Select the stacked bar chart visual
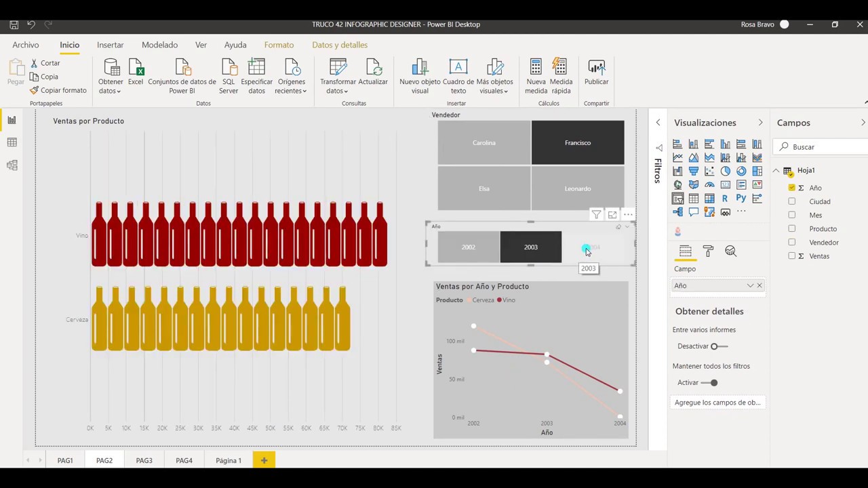The image size is (868, 488). pos(677,144)
